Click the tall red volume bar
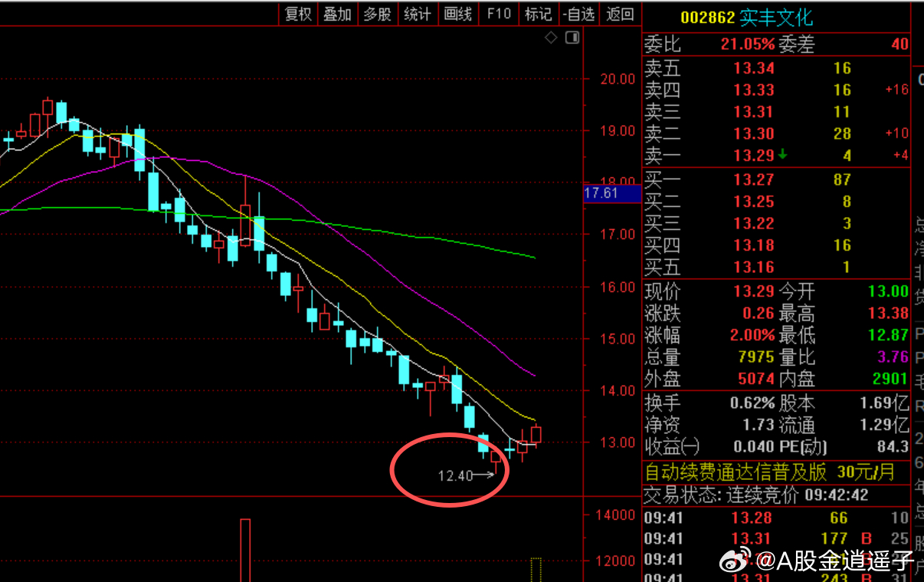Image resolution: width=924 pixels, height=582 pixels. 245,551
